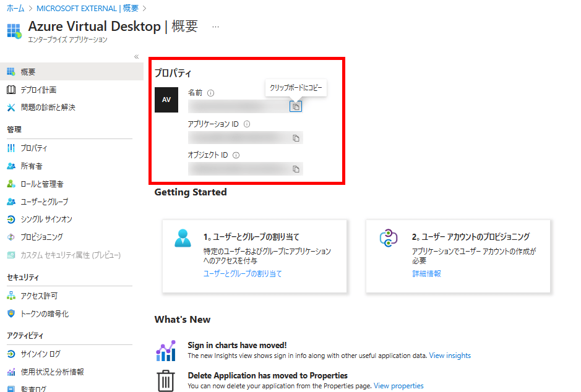Click the '1. ユーザーとグループの割り当て' card heading
581x392 pixels.
[251, 237]
